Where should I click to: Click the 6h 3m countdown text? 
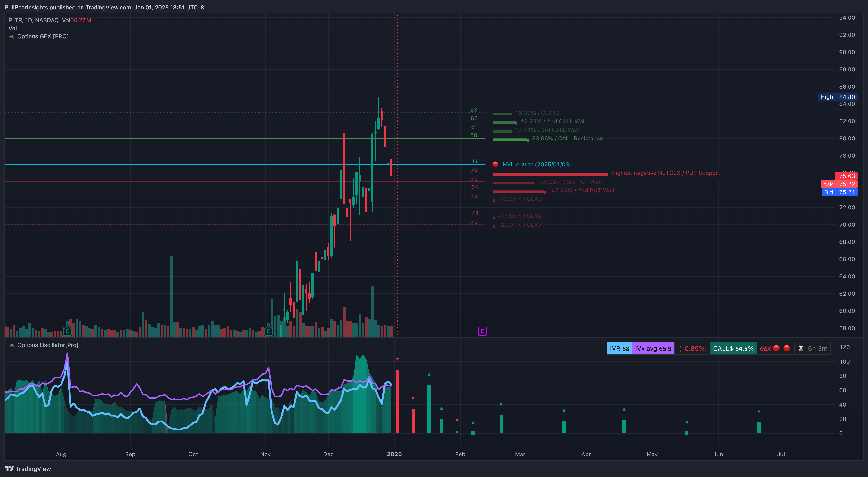click(x=817, y=349)
